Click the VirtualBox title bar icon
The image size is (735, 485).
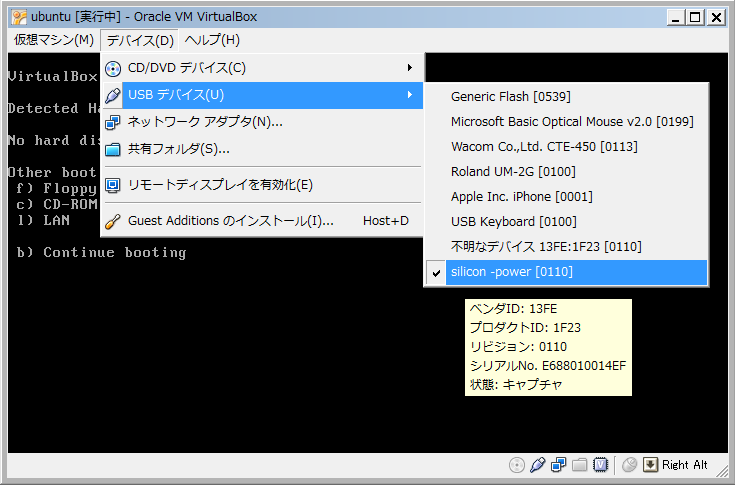click(19, 17)
